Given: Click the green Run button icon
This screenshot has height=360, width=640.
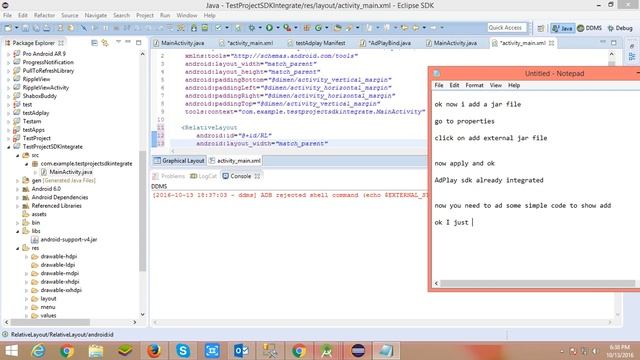Looking at the screenshot, I should [x=269, y=28].
